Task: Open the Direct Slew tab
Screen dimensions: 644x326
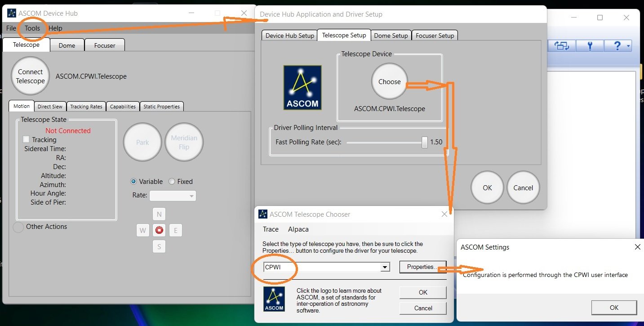Action: 50,107
